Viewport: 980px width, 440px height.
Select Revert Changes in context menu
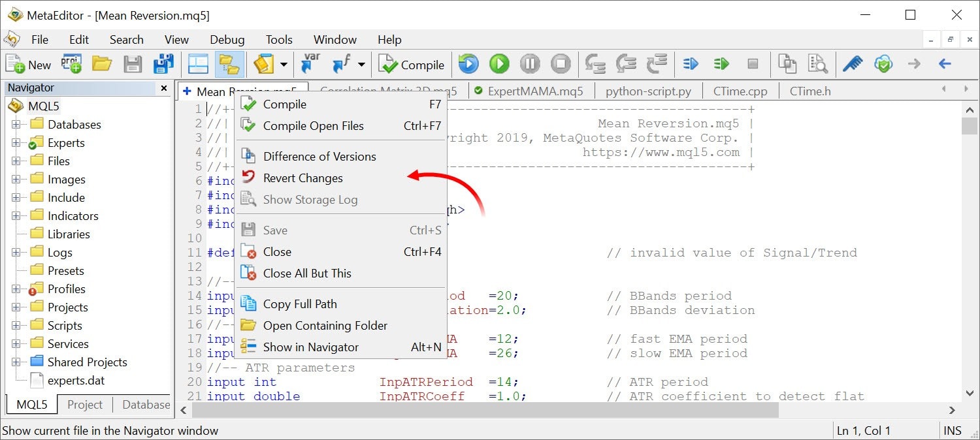pos(302,178)
